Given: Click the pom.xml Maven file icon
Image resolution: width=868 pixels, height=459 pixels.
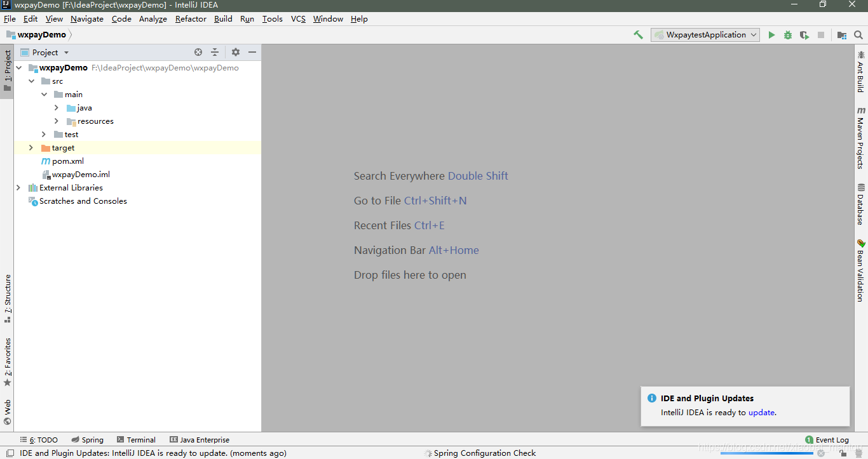Looking at the screenshot, I should pos(46,161).
